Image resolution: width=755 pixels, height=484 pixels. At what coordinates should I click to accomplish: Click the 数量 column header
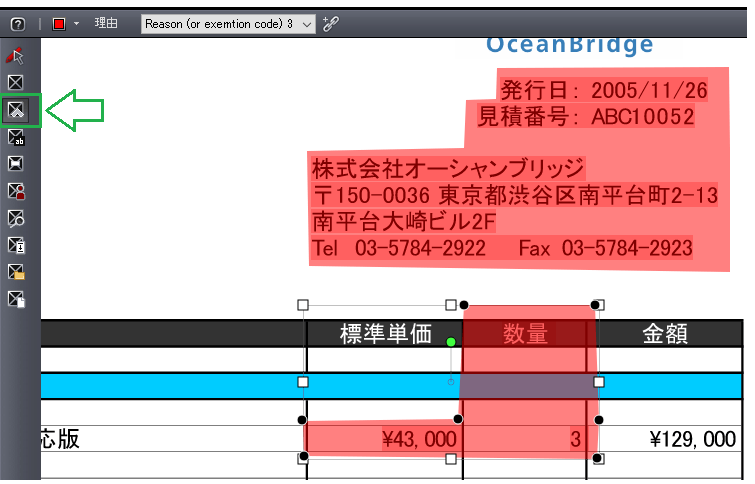point(525,334)
